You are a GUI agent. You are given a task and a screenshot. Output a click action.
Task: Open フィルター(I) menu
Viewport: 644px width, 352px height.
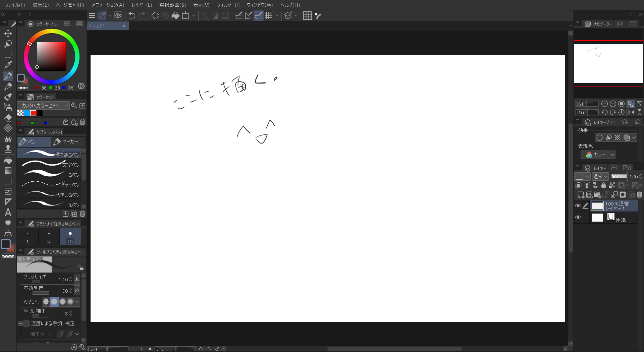point(228,5)
